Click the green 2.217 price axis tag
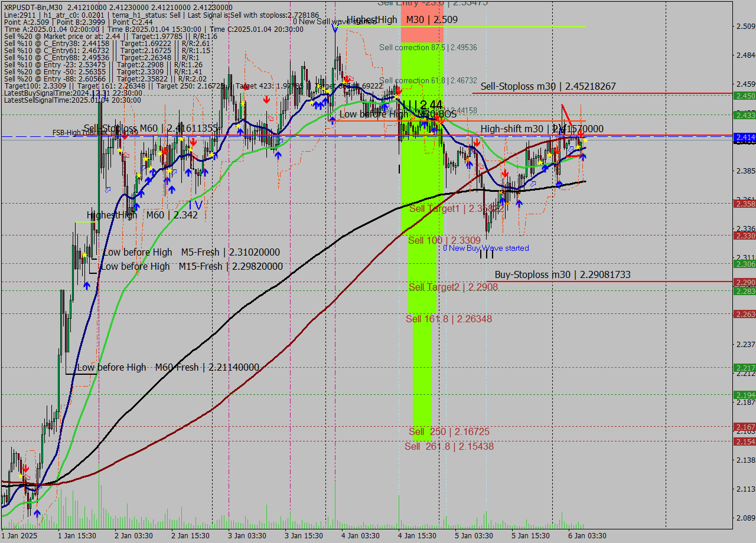This screenshot has width=756, height=543. pyautogui.click(x=744, y=368)
